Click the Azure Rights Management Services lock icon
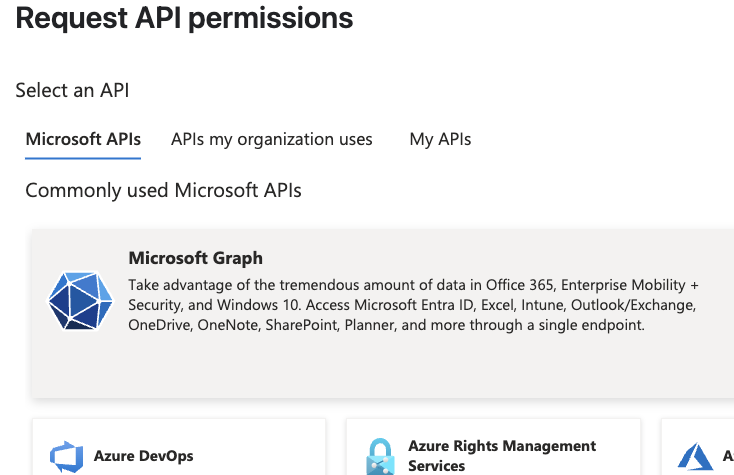 (x=380, y=456)
